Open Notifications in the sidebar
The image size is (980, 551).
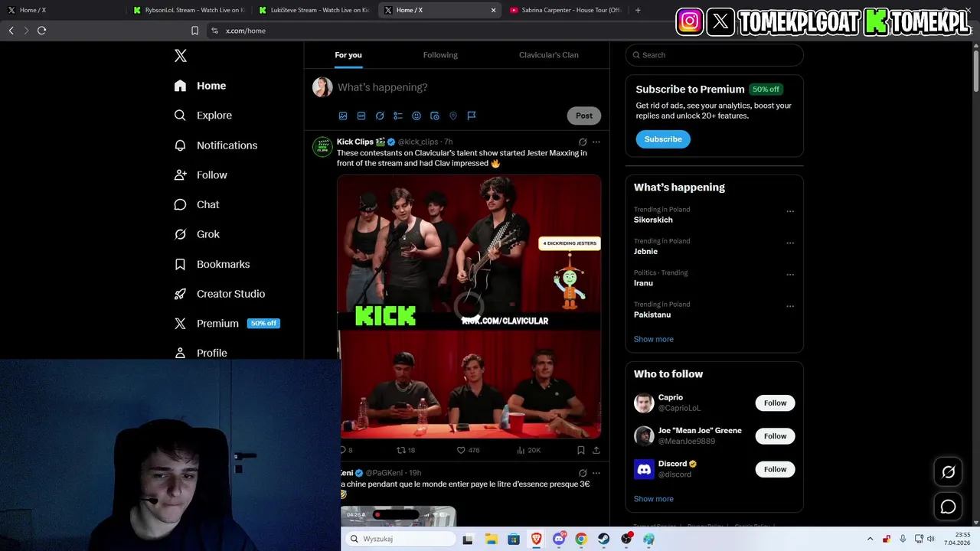click(216, 145)
